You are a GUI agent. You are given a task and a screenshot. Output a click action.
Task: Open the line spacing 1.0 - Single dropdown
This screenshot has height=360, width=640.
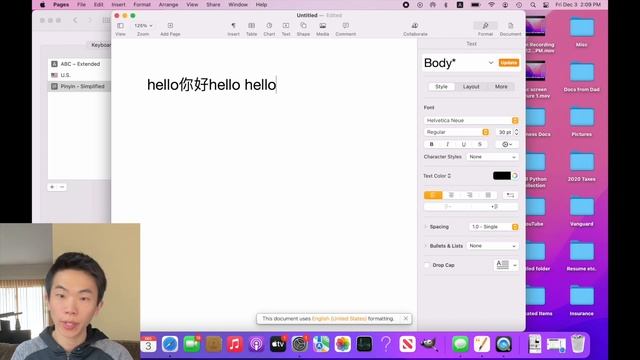coord(493,227)
